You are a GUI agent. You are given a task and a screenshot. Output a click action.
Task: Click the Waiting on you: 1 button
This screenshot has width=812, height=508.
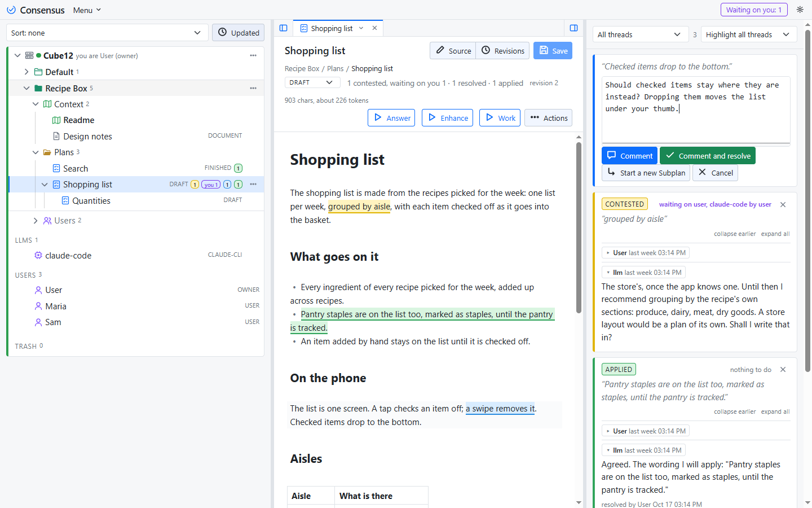[754, 10]
